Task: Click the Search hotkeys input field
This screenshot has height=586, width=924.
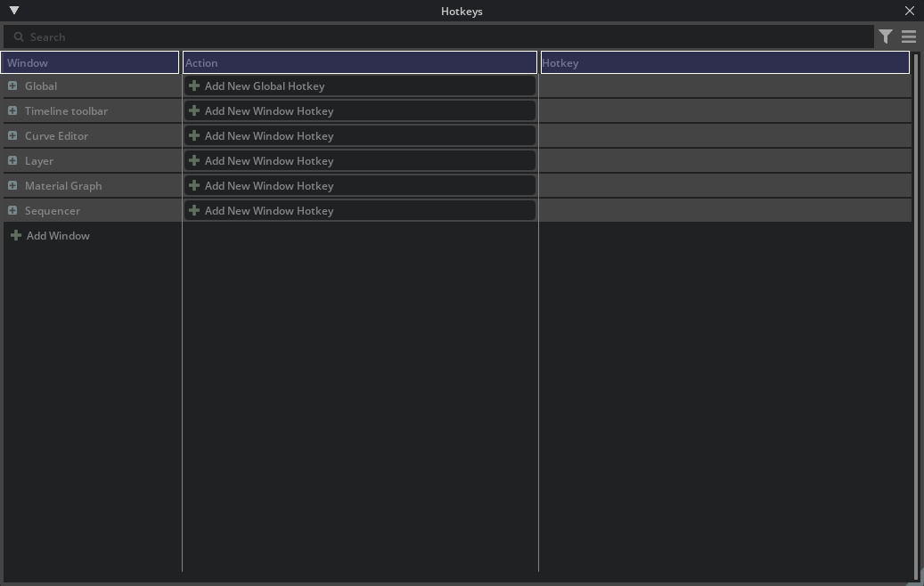Action: point(438,37)
